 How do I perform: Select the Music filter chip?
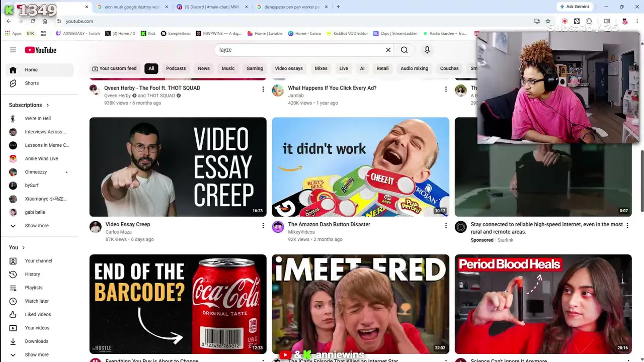pyautogui.click(x=228, y=68)
